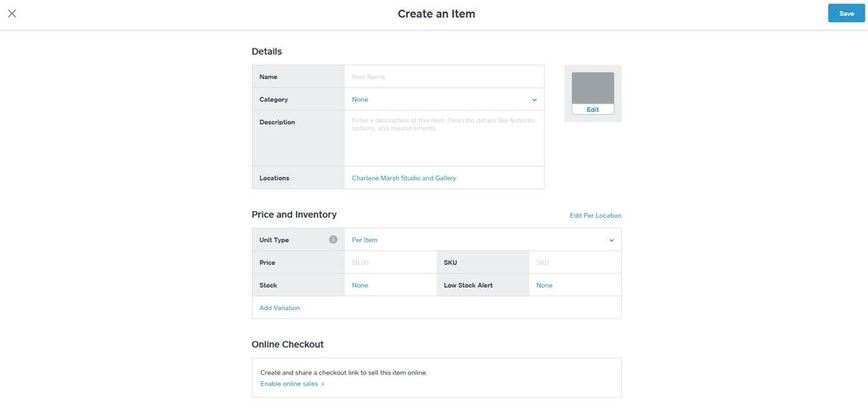Select the Per Item unit type value
Screen dimensions: 868x410
[x=365, y=240]
